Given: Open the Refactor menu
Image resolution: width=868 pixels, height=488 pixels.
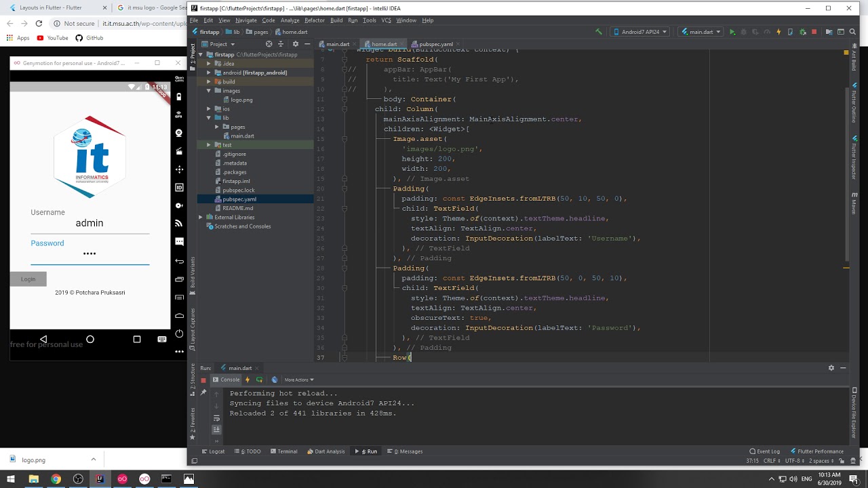Looking at the screenshot, I should (314, 20).
